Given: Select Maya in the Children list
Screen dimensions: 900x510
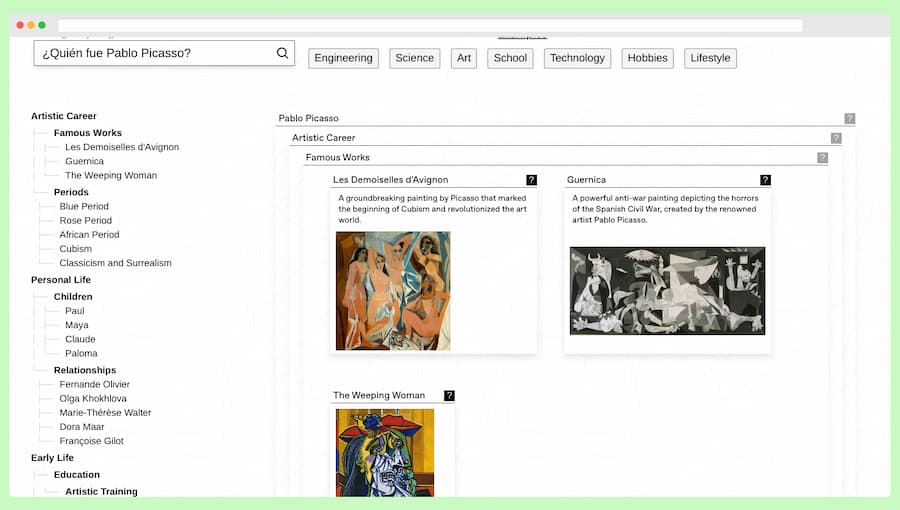Looking at the screenshot, I should [77, 325].
